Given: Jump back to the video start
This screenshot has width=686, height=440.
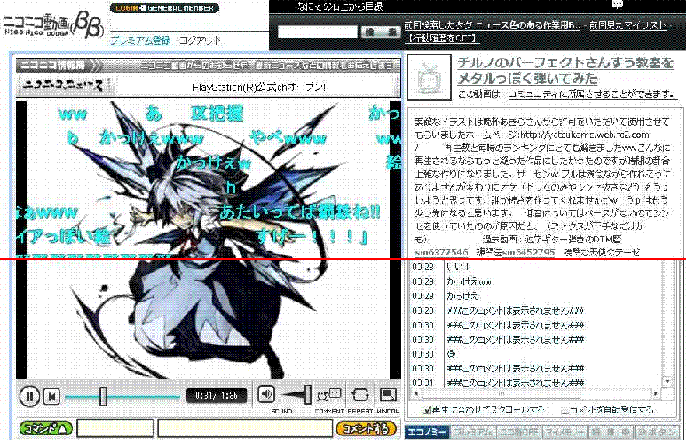Looking at the screenshot, I should [x=52, y=397].
